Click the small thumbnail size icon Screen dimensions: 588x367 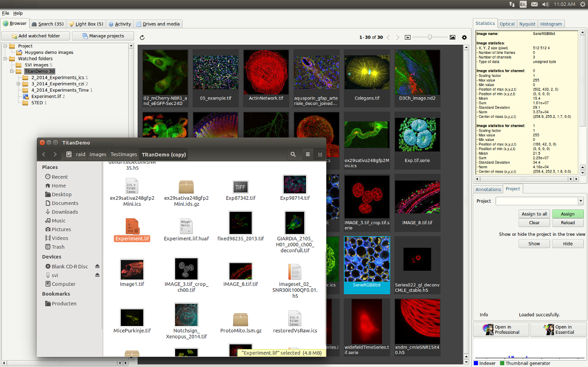click(407, 37)
